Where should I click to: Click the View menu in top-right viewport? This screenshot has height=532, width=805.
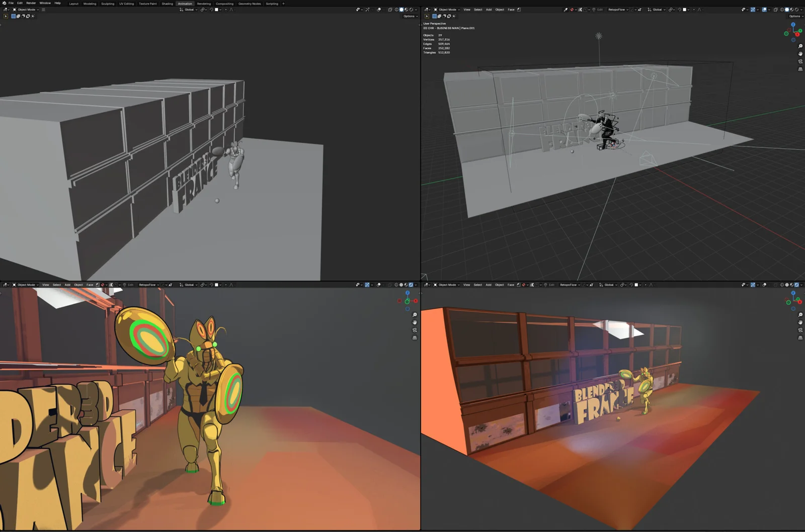click(467, 10)
